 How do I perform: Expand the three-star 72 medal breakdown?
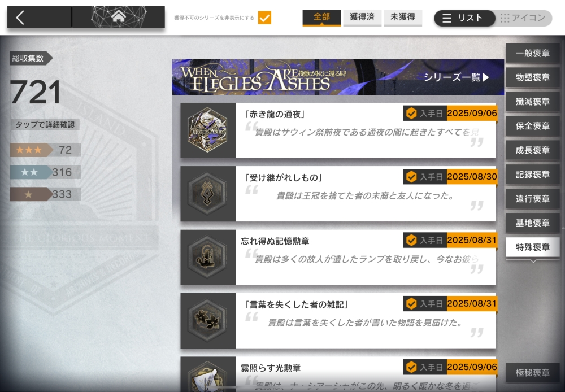click(x=45, y=150)
